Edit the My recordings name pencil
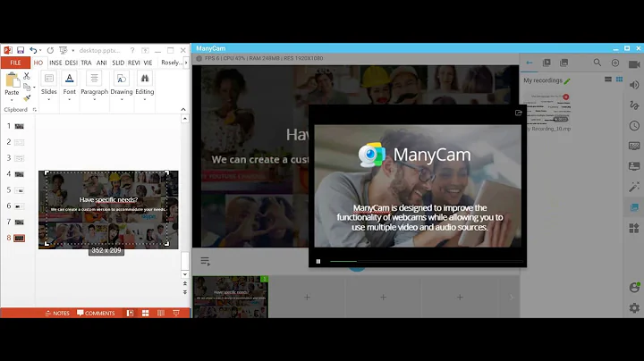Image resolution: width=644 pixels, height=361 pixels. [567, 80]
